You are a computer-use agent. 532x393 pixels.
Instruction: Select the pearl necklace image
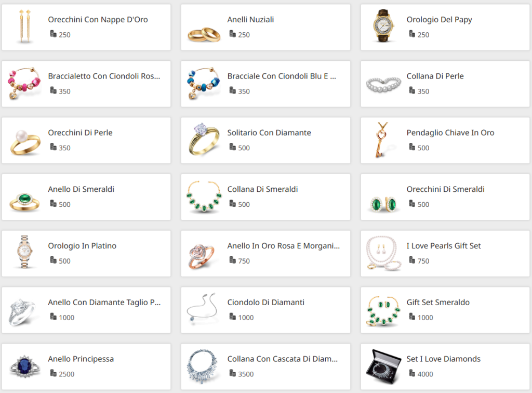point(383,85)
